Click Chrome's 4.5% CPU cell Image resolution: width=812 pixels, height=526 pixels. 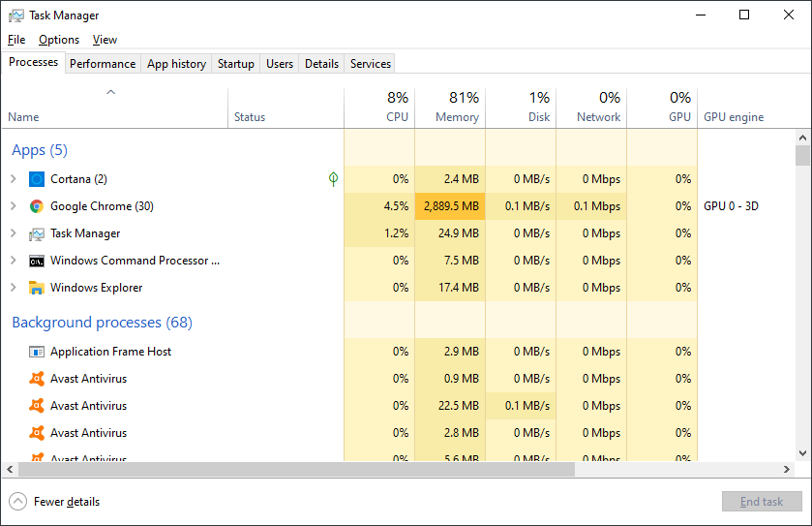[379, 206]
